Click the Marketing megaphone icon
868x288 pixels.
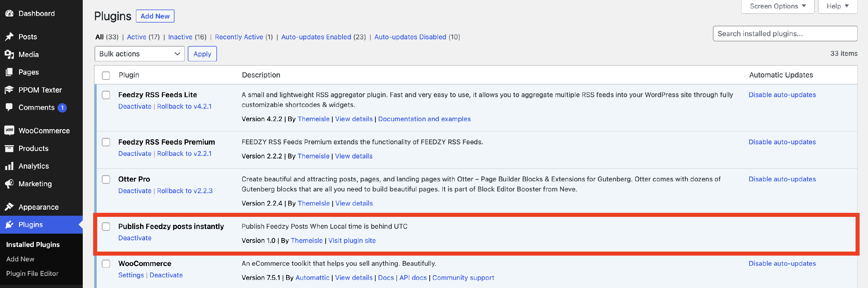[9, 184]
